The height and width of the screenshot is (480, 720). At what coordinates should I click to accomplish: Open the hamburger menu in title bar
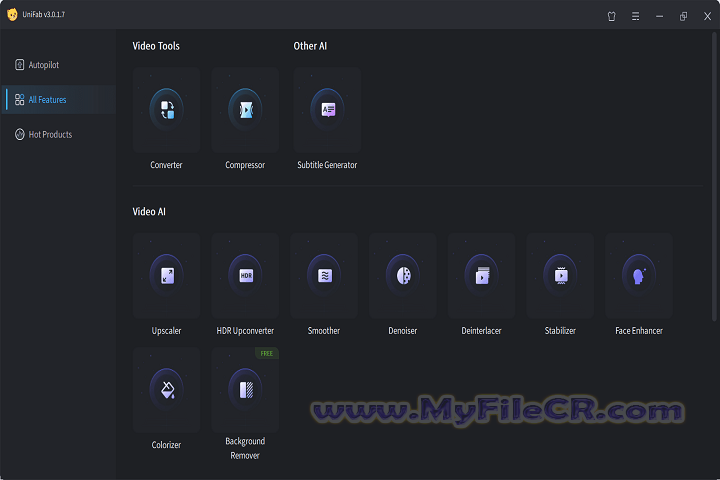[636, 17]
